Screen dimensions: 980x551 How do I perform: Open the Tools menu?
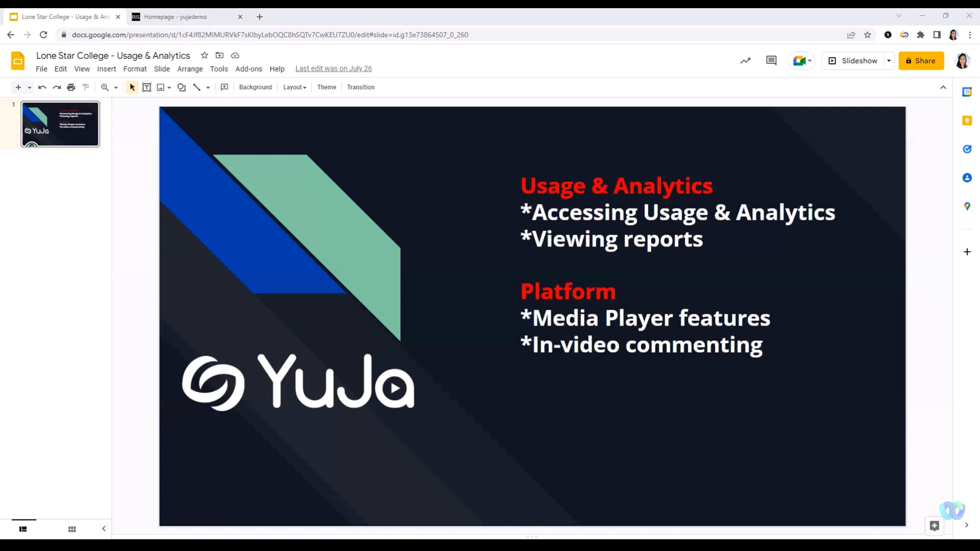[x=219, y=69]
